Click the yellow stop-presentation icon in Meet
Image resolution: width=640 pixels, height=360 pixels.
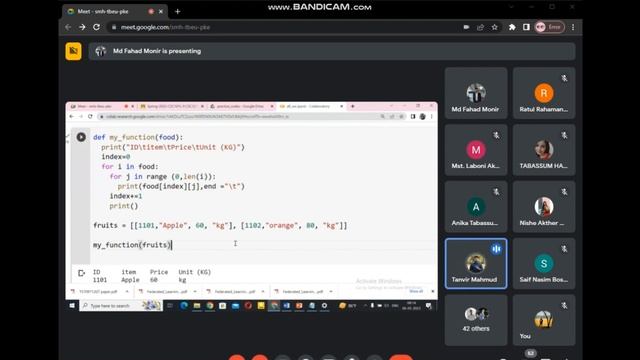[73, 51]
